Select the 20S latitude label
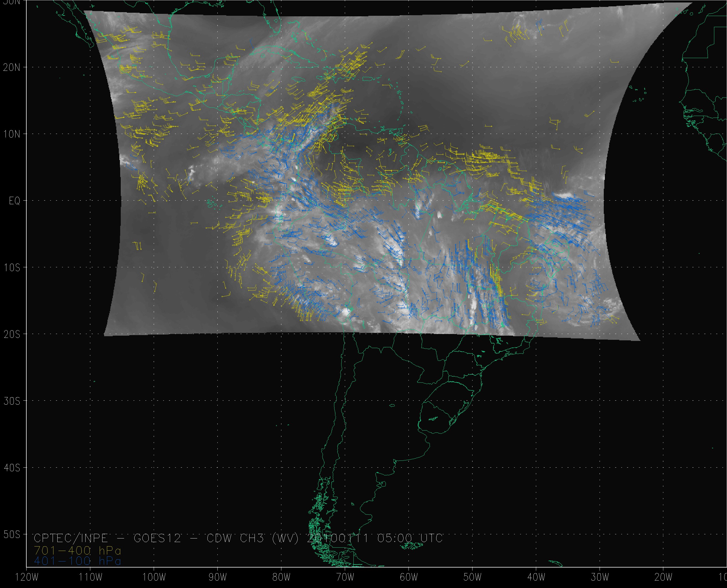 coord(12,334)
